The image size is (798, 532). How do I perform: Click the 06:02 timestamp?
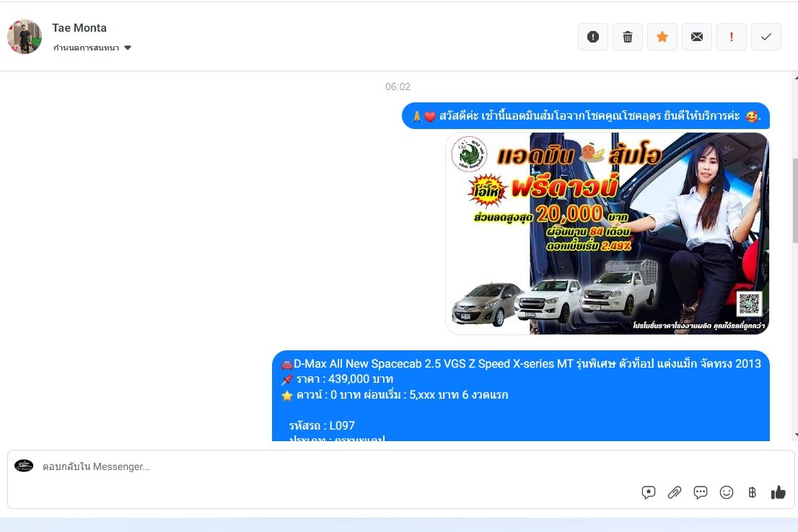tap(398, 87)
